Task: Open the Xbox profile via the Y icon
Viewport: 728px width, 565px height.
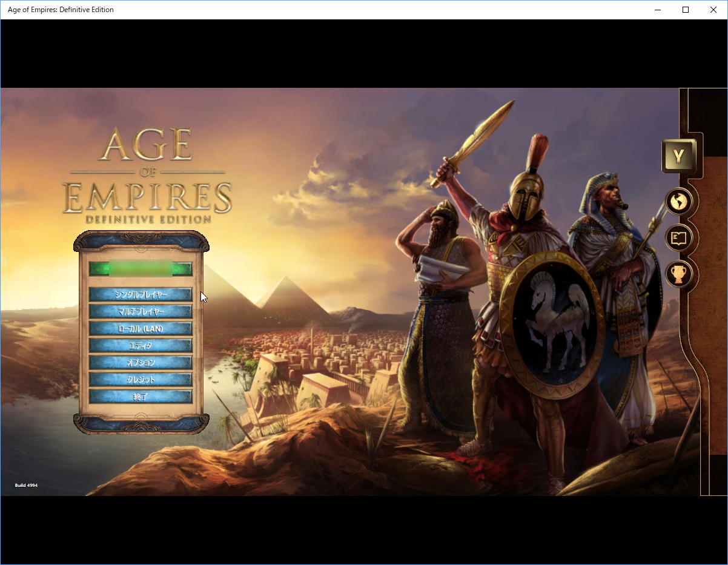Action: tap(680, 154)
